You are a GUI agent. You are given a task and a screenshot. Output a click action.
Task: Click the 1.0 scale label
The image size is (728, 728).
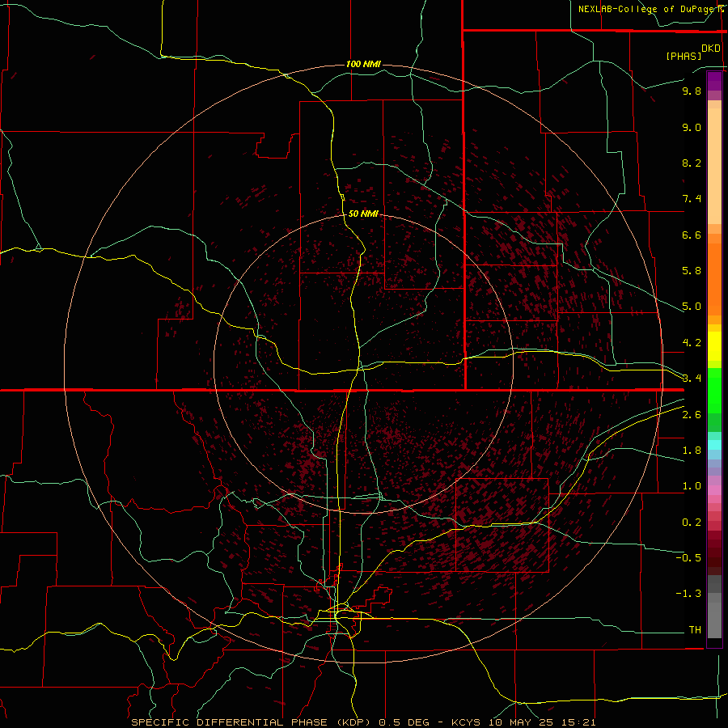pyautogui.click(x=692, y=486)
